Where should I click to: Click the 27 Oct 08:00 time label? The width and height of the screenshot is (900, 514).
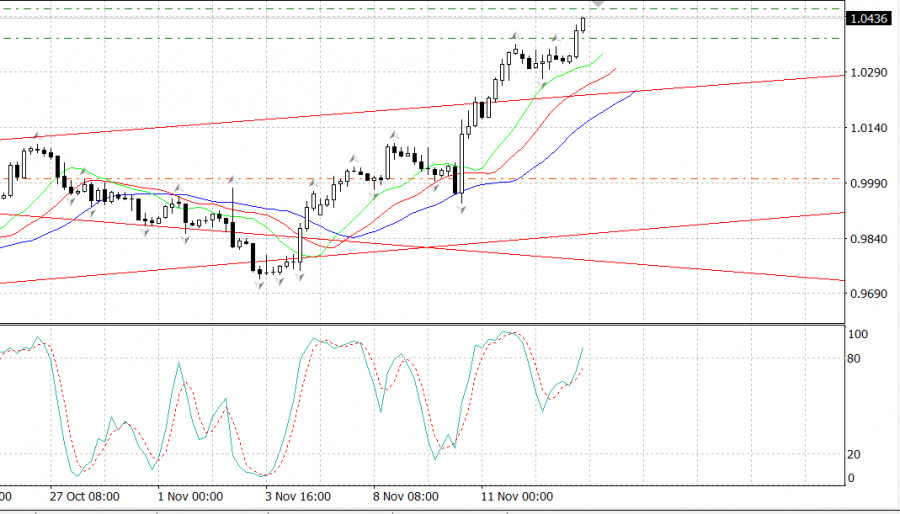pyautogui.click(x=84, y=496)
